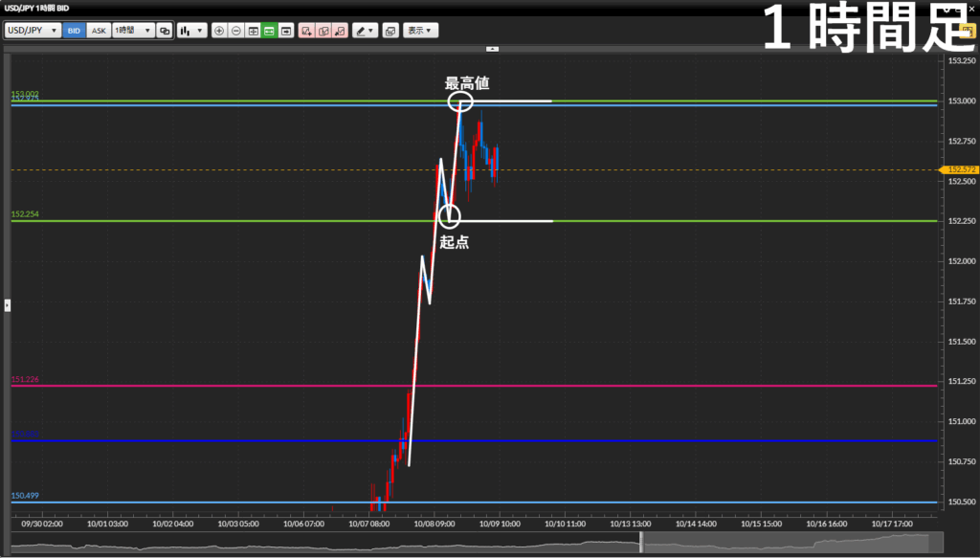Zoom out the chart with minus icon
The height and width of the screenshot is (558, 980).
click(x=236, y=31)
